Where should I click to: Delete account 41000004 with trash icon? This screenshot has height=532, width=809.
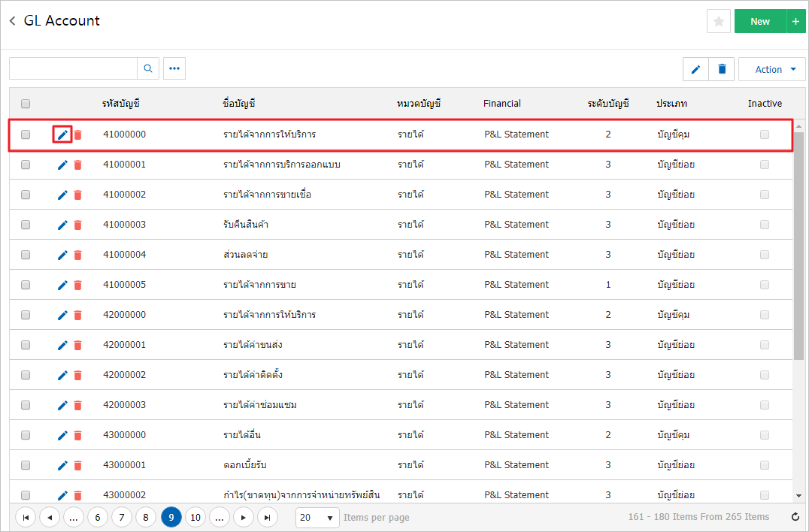click(78, 255)
